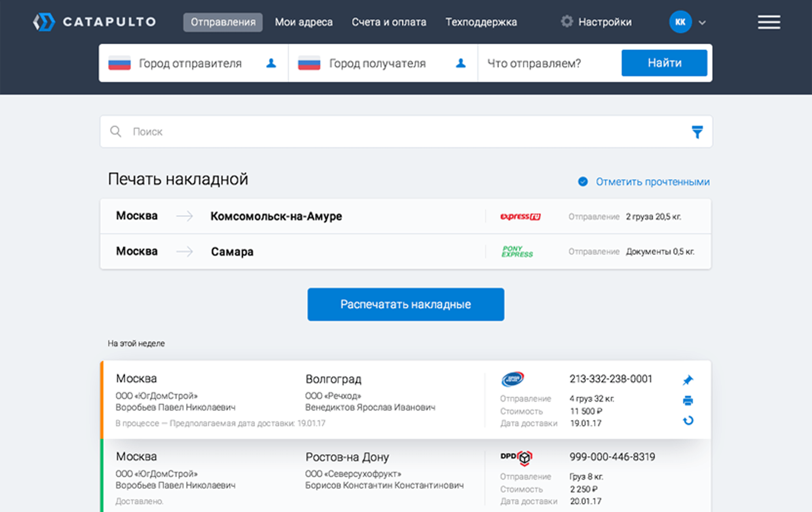Open the filter funnel icon
The width and height of the screenshot is (812, 512).
pos(697,132)
